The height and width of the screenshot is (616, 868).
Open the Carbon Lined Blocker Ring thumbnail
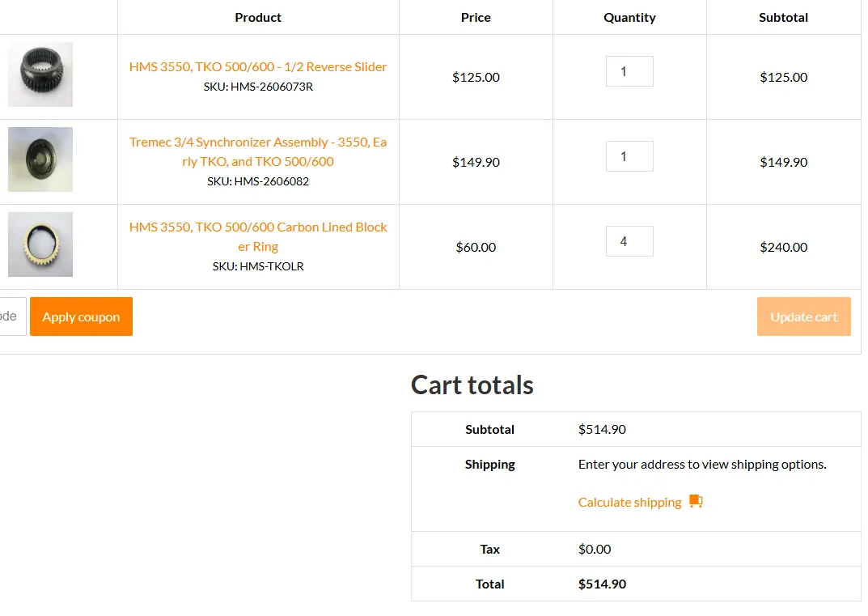pyautogui.click(x=40, y=244)
